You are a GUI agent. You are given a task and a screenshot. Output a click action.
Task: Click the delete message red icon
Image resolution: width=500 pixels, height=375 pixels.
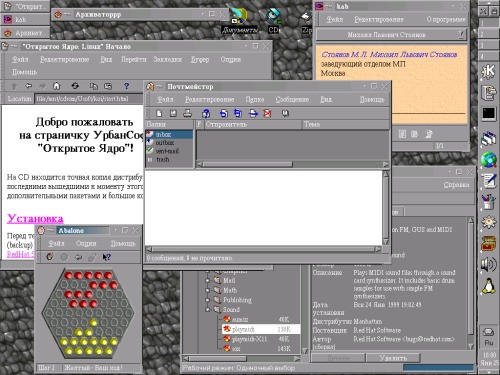267,113
